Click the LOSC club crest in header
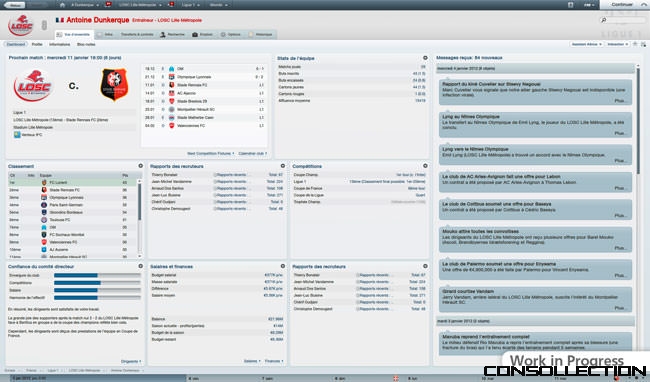The image size is (650, 382). 20,26
